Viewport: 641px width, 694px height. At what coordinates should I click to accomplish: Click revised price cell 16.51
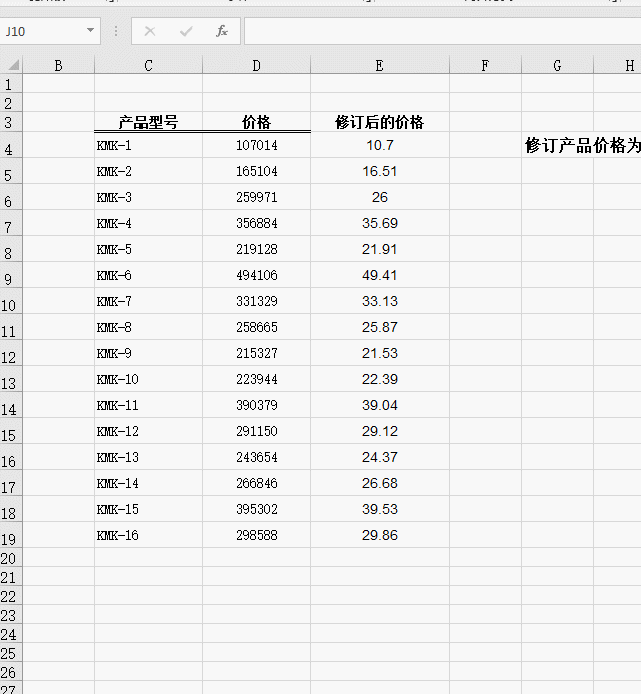(380, 171)
